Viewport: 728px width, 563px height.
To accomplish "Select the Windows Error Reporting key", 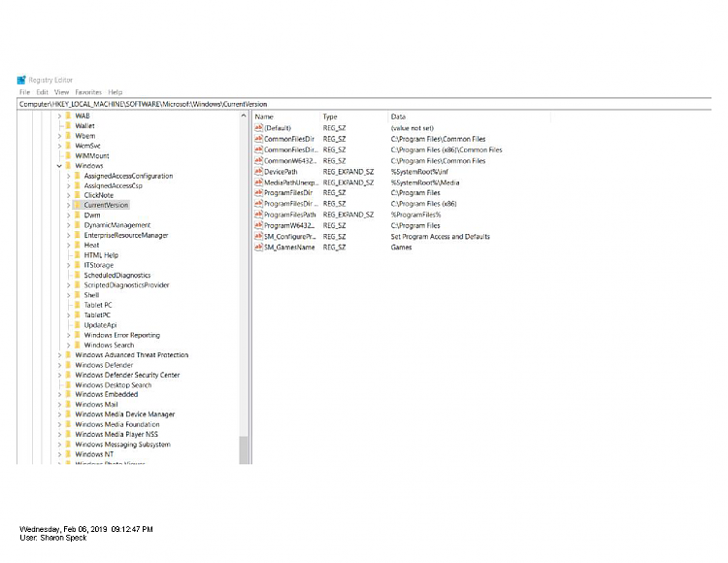I will (121, 335).
